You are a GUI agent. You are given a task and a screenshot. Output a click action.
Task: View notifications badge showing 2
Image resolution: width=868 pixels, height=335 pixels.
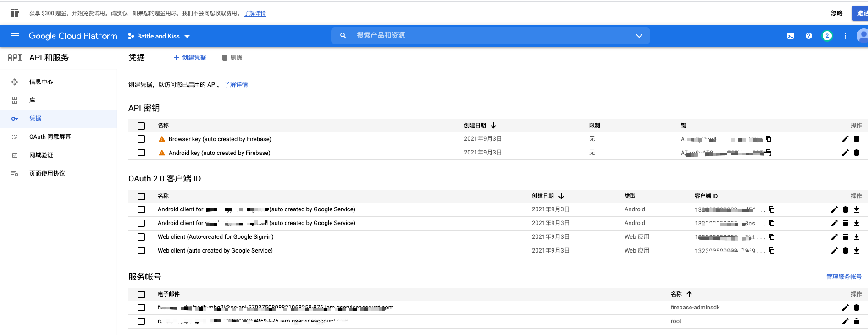tap(827, 36)
